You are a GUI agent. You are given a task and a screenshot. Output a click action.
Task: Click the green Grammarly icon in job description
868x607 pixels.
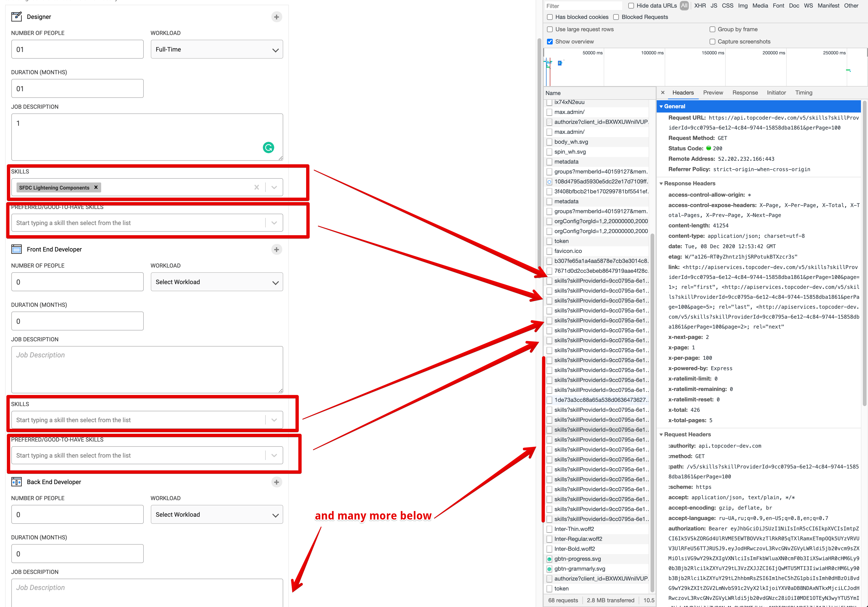(x=269, y=147)
